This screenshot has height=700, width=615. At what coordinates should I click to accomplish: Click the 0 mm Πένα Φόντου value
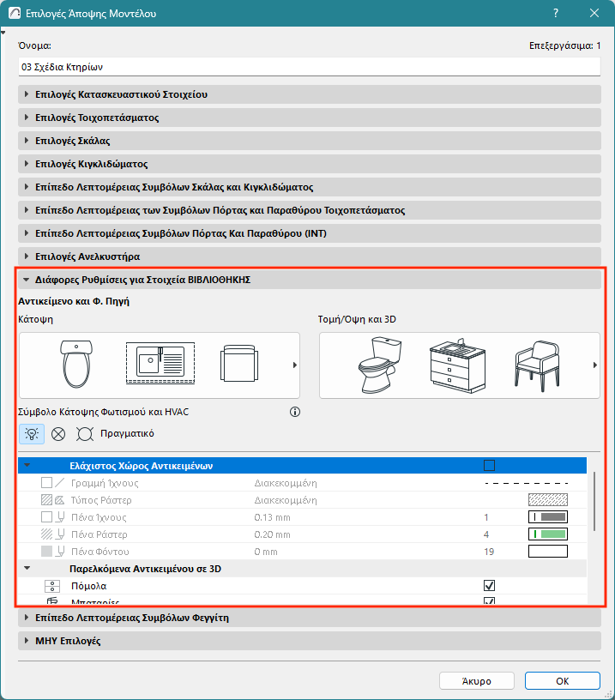(266, 552)
